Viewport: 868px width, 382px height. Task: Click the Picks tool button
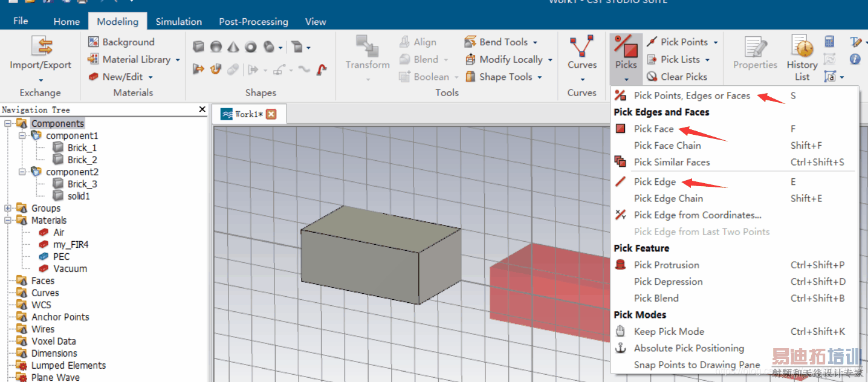626,59
